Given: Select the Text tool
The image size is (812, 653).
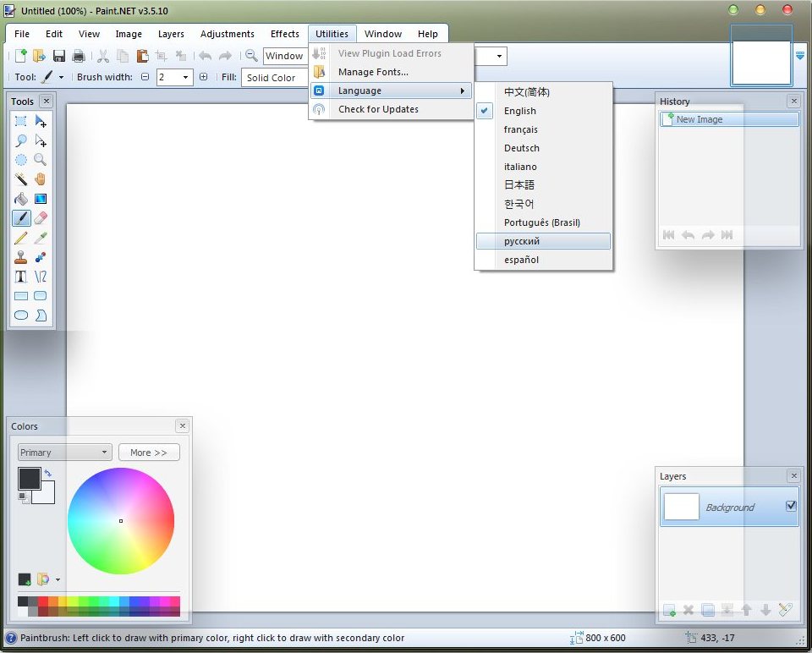Looking at the screenshot, I should pyautogui.click(x=20, y=277).
